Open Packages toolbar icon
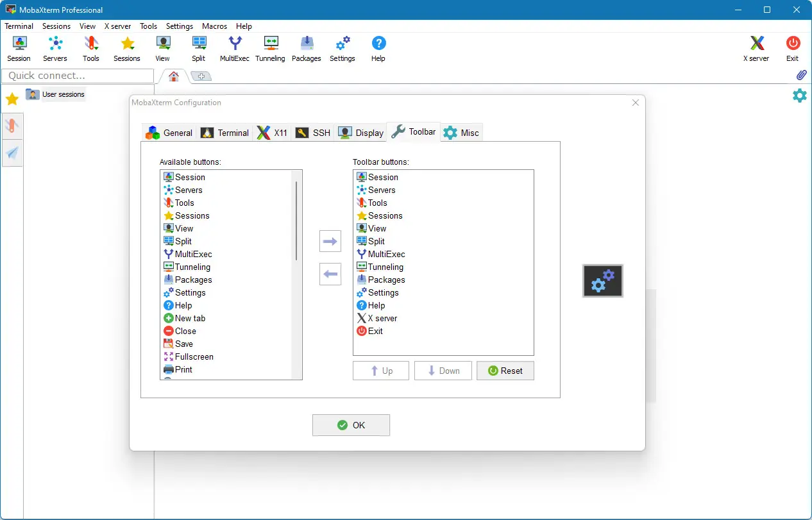The width and height of the screenshot is (812, 520). coord(307,49)
